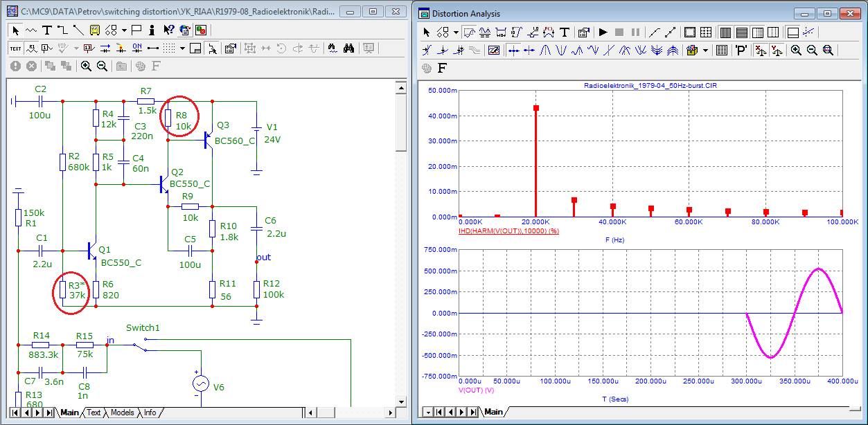Screen dimensions: 868x425
Task: Zoom out in Distortion Analysis plot
Action: pyautogui.click(x=811, y=50)
